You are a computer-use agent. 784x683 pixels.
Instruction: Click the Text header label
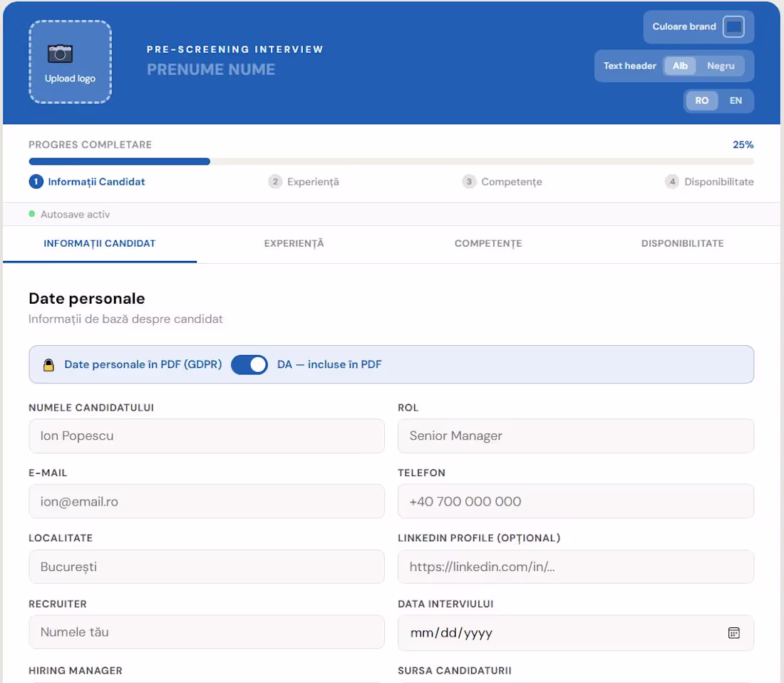[x=629, y=66]
